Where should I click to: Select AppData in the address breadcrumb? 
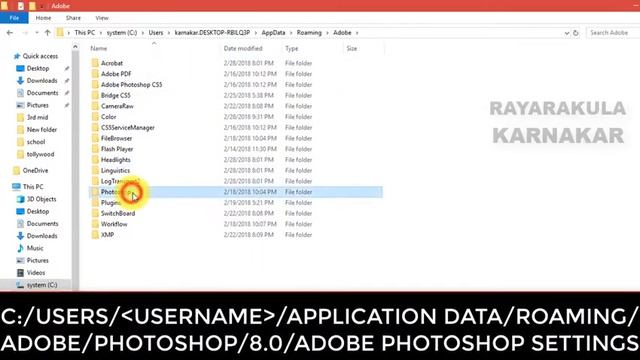point(273,33)
